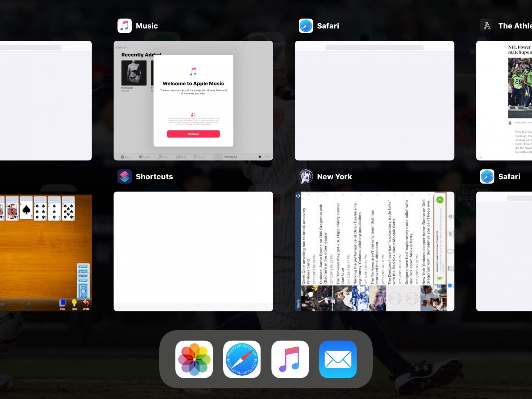Click Continue in Welcome to Apple Music
Image resolution: width=532 pixels, height=399 pixels.
[x=193, y=134]
